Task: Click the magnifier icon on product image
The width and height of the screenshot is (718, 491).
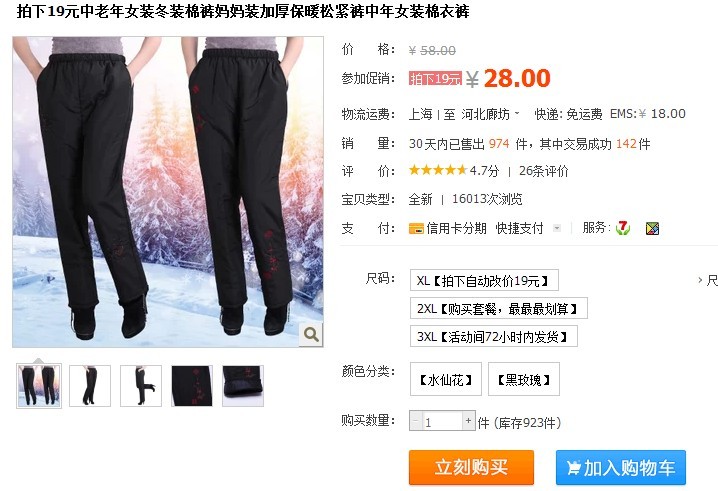Action: coord(311,334)
